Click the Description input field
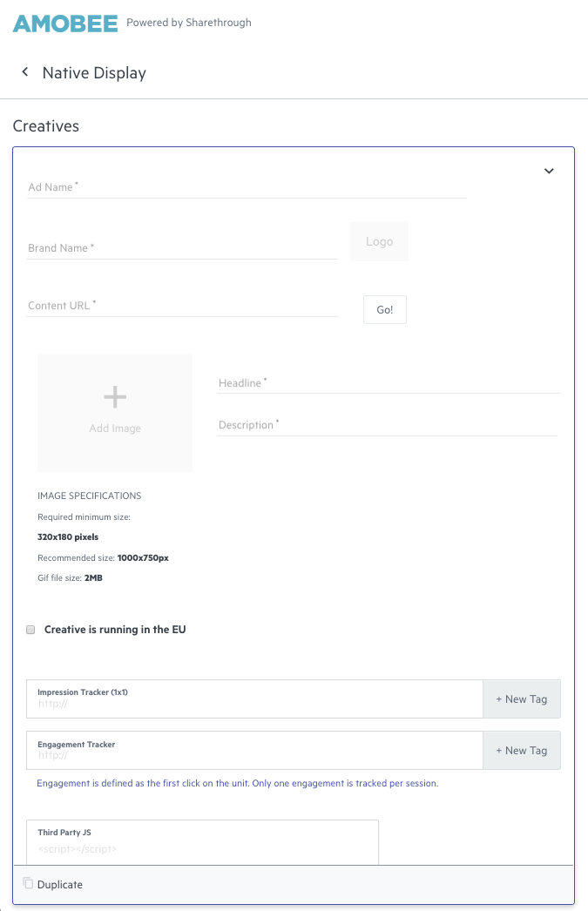Screen dimensions: 588x911 [x=388, y=425]
